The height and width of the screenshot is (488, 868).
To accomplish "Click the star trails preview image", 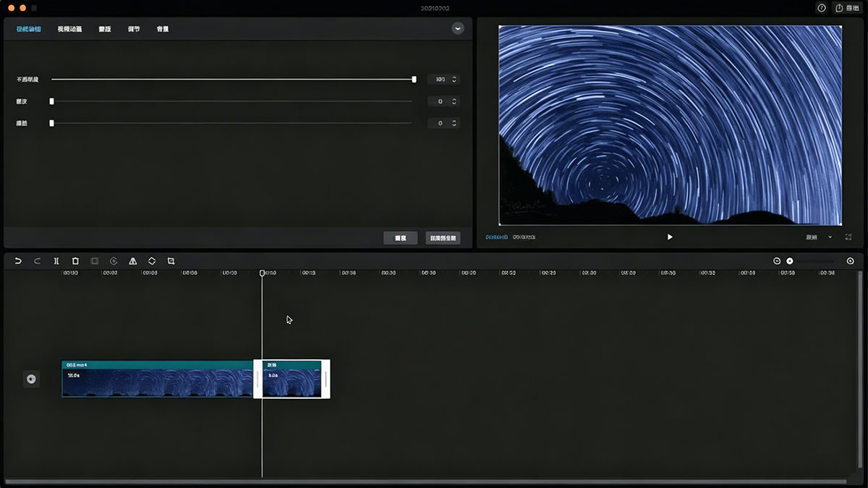I will point(670,125).
